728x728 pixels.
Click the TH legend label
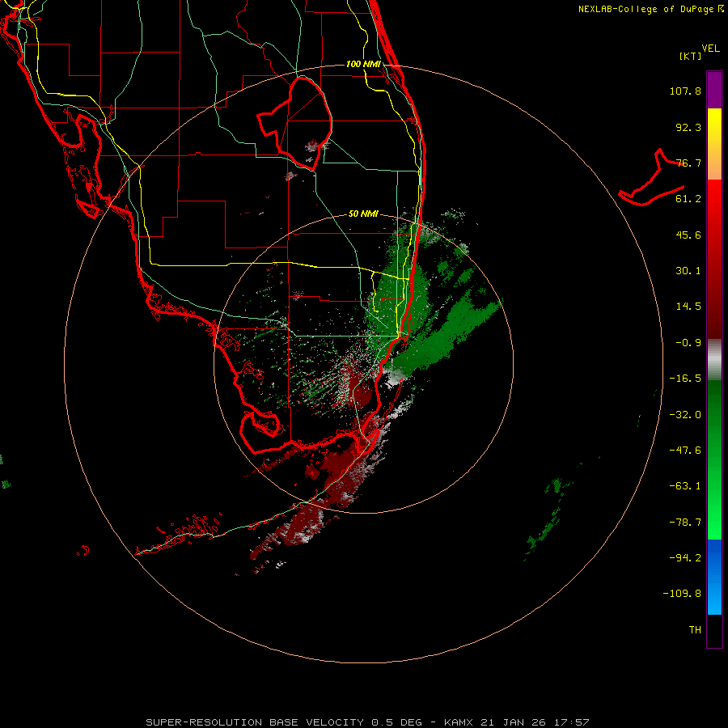pos(695,630)
